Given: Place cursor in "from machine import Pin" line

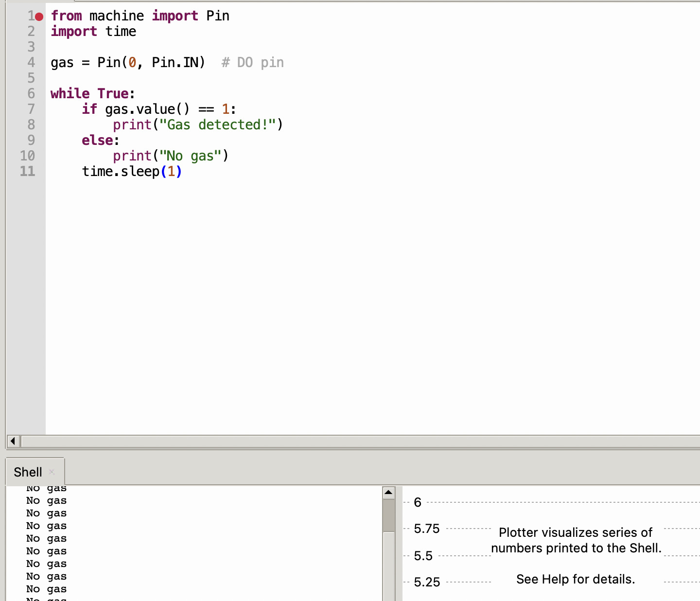Looking at the screenshot, I should click(x=140, y=16).
